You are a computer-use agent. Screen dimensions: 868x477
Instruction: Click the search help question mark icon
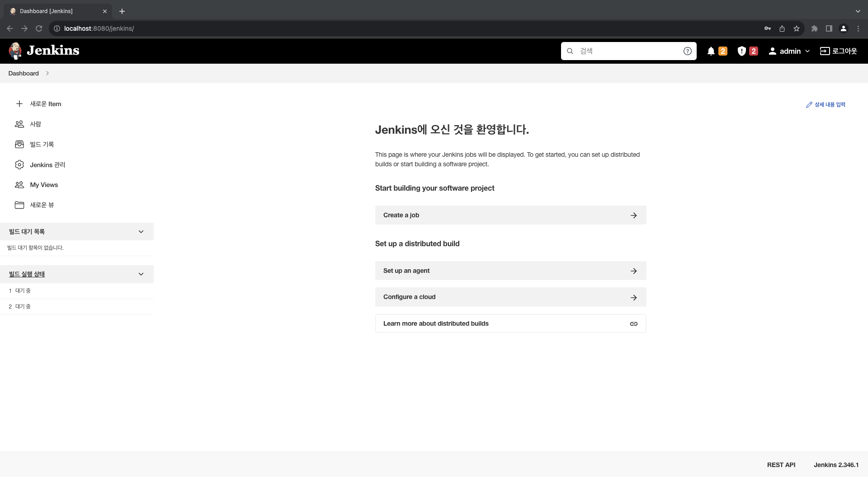(x=688, y=51)
